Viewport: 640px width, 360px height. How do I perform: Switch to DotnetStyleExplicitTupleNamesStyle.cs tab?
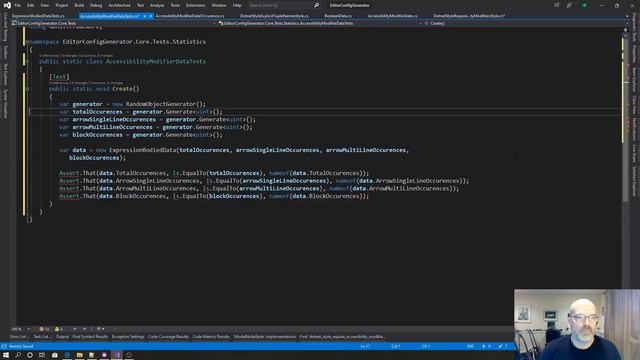(274, 16)
